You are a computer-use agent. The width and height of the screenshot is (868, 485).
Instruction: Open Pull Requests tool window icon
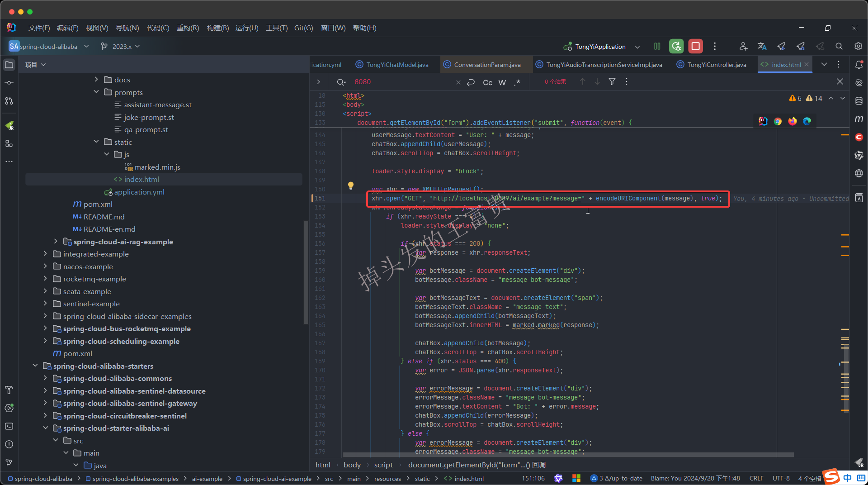pyautogui.click(x=9, y=101)
